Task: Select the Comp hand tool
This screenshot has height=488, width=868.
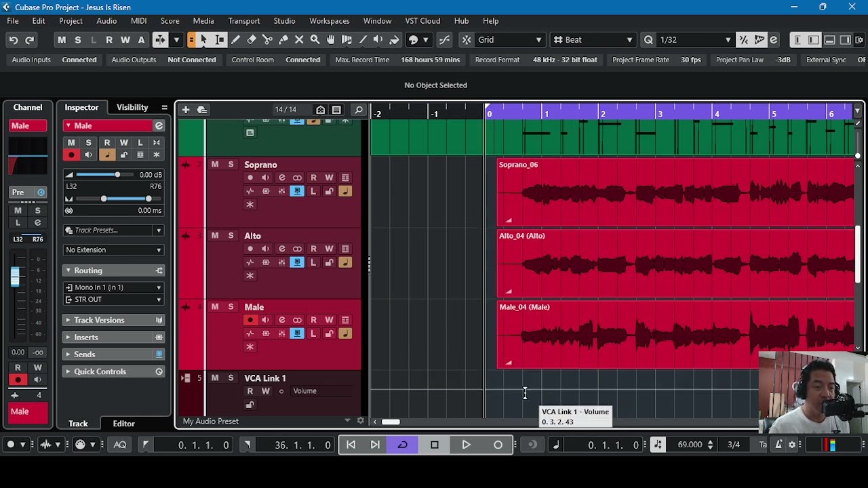Action: (x=331, y=40)
